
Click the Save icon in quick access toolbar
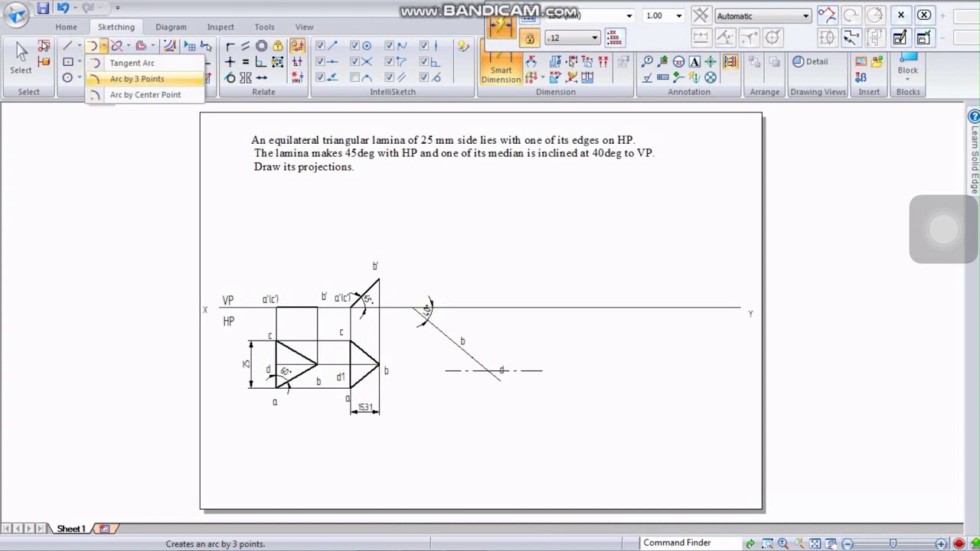pyautogui.click(x=43, y=8)
